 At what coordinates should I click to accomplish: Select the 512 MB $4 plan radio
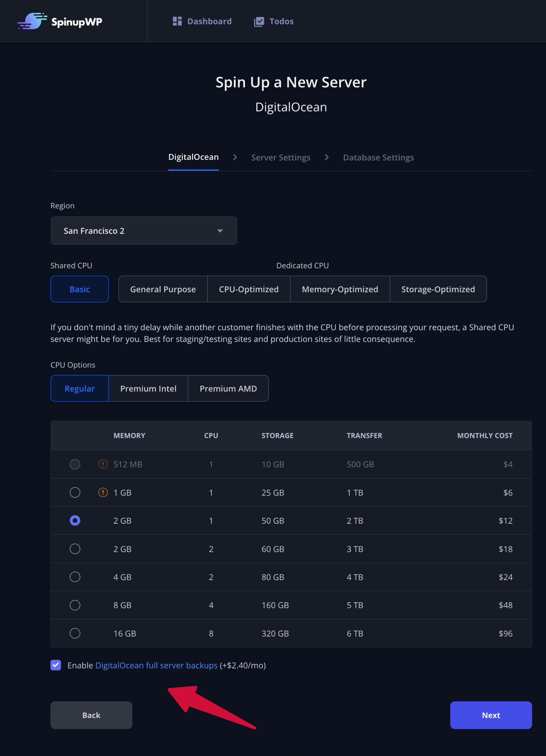[75, 464]
